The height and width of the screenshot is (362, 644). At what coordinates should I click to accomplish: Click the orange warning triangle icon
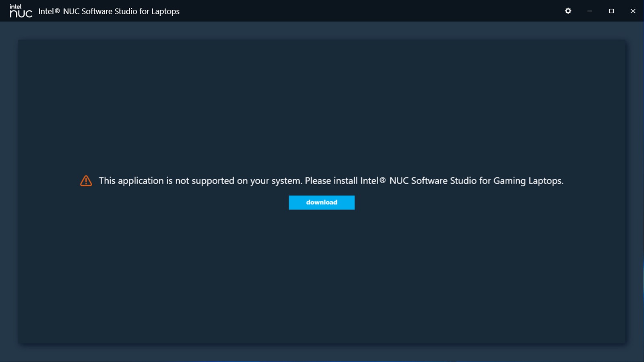coord(86,181)
